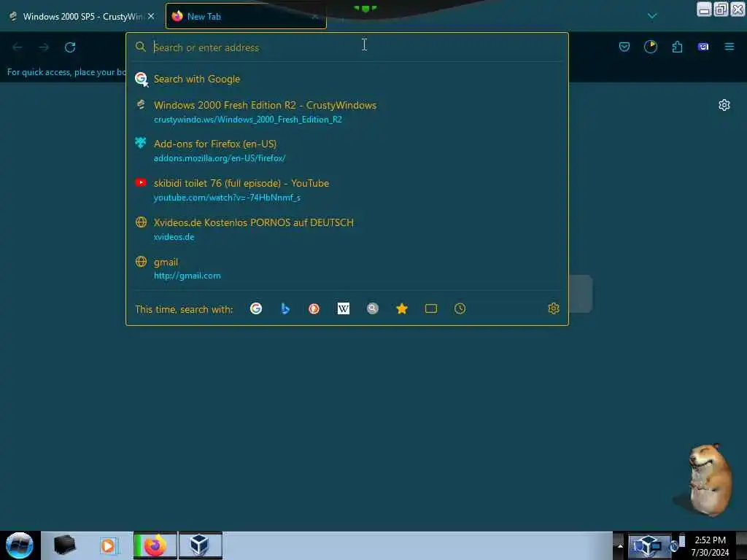The height and width of the screenshot is (560, 747).
Task: Click the blue screenshot extension icon
Action: coord(703,47)
